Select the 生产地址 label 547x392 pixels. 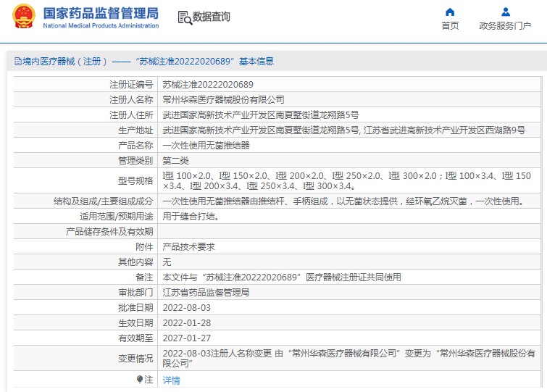[x=135, y=130]
